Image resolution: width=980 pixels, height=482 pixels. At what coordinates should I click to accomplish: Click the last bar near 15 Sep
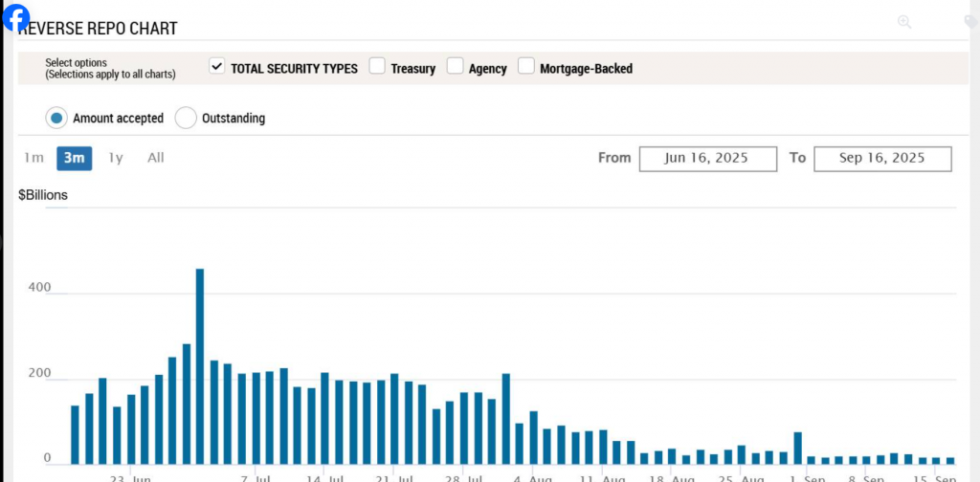pos(950,460)
